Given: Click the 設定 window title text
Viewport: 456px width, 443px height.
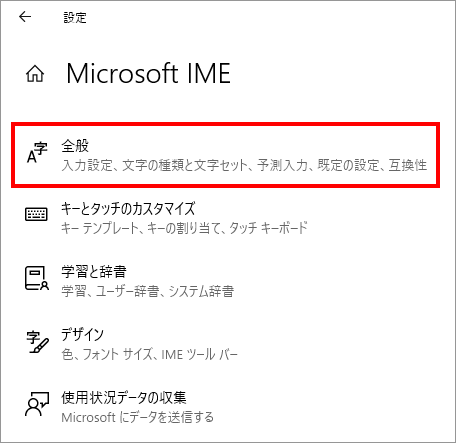Looking at the screenshot, I should coord(75,18).
